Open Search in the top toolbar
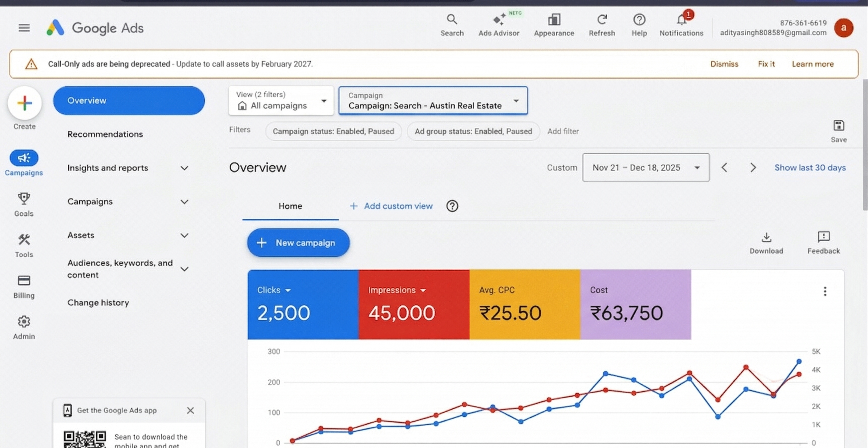Screen dimensions: 868x448 pos(452,24)
